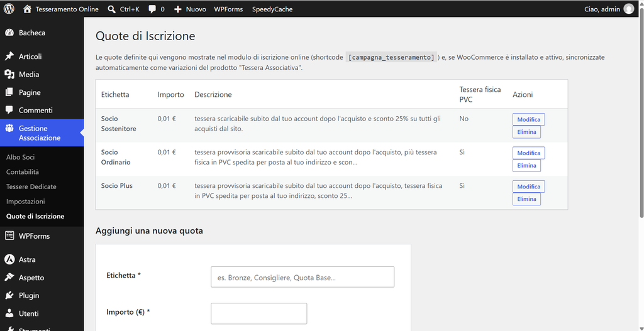Viewport: 644px width, 331px height.
Task: Click the "No" value for Socio Sostenitore
Action: click(x=464, y=119)
